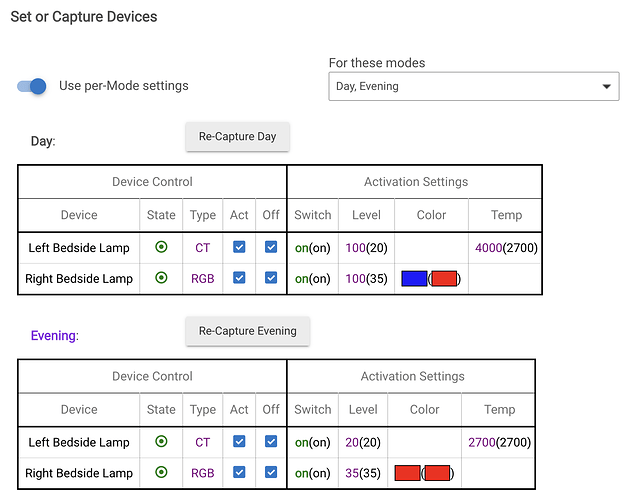Image resolution: width=628 pixels, height=500 pixels.
Task: Click the CT type link in Day table
Action: click(x=203, y=248)
